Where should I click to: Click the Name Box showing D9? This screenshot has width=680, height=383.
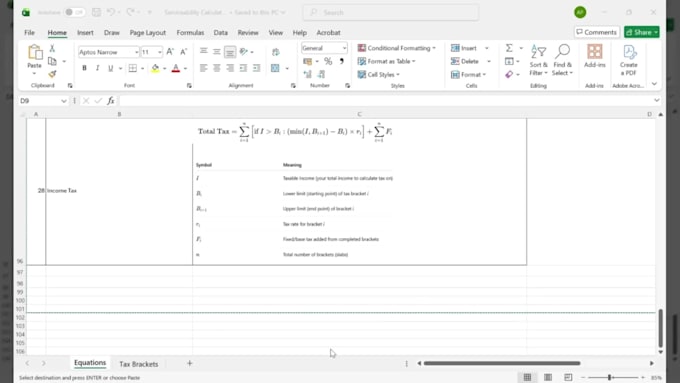click(42, 101)
